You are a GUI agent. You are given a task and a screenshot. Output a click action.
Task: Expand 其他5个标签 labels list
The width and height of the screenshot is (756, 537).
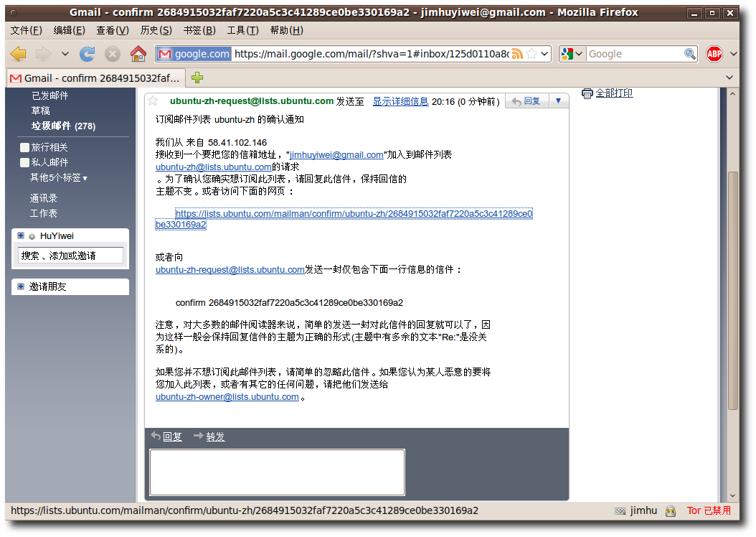tap(58, 177)
